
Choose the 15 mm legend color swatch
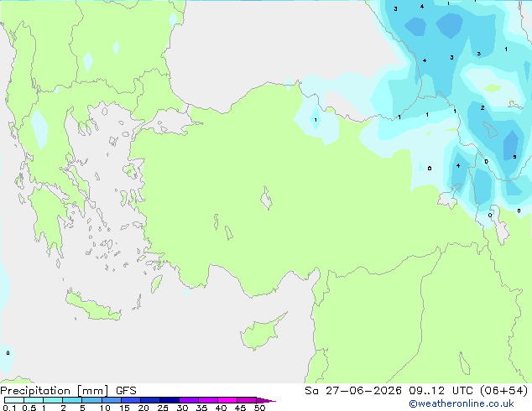pyautogui.click(x=131, y=400)
